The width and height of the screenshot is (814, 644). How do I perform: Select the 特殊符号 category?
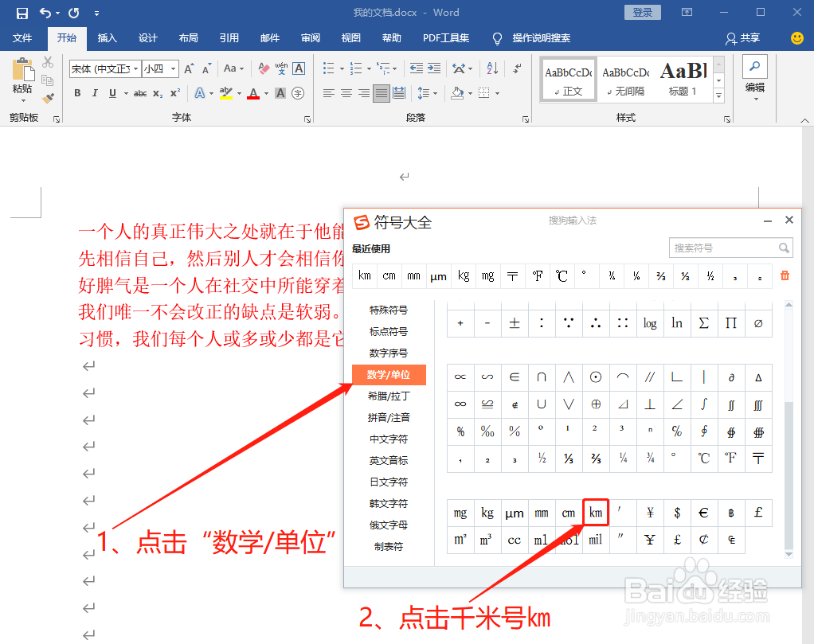point(389,310)
